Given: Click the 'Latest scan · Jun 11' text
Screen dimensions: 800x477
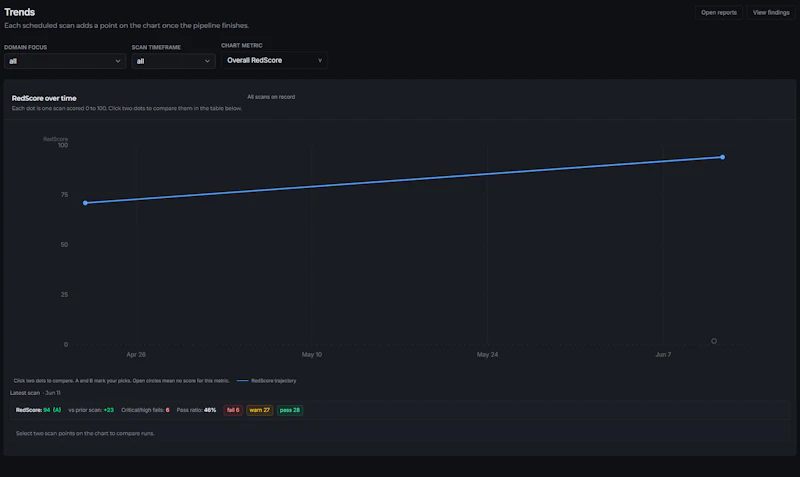Looking at the screenshot, I should click(35, 393).
